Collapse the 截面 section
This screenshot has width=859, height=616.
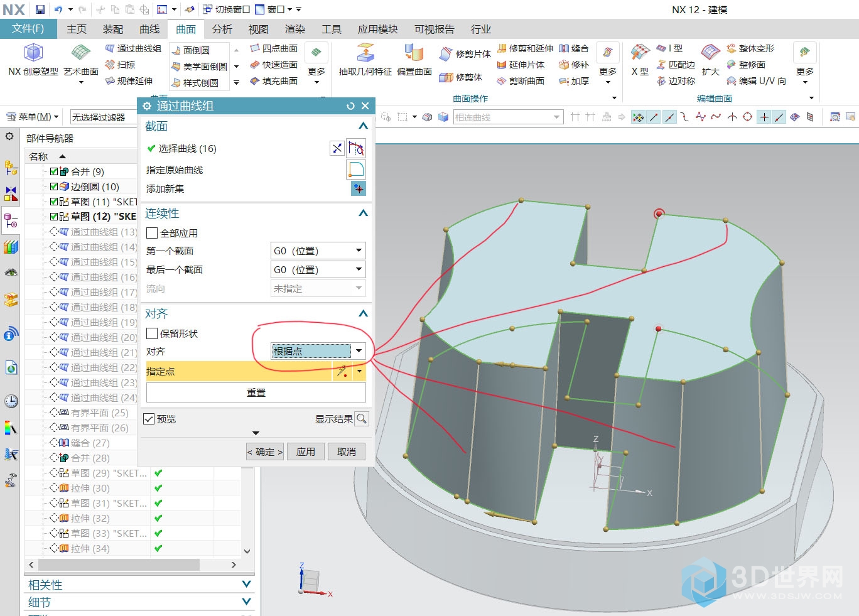point(363,126)
